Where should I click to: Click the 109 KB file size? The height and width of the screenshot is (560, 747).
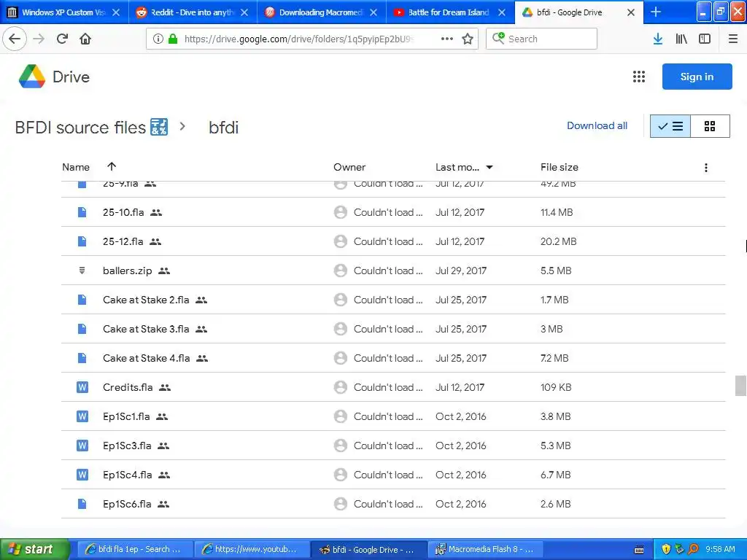click(556, 387)
